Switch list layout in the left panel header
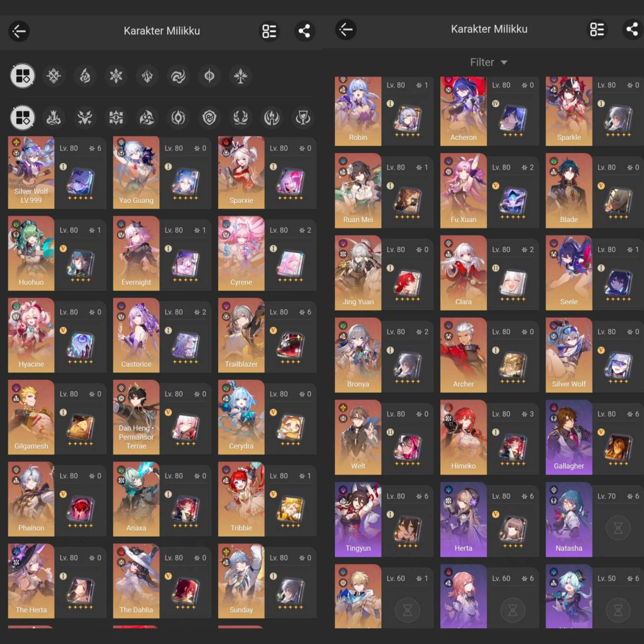Screen dimensions: 644x644 pyautogui.click(x=269, y=31)
